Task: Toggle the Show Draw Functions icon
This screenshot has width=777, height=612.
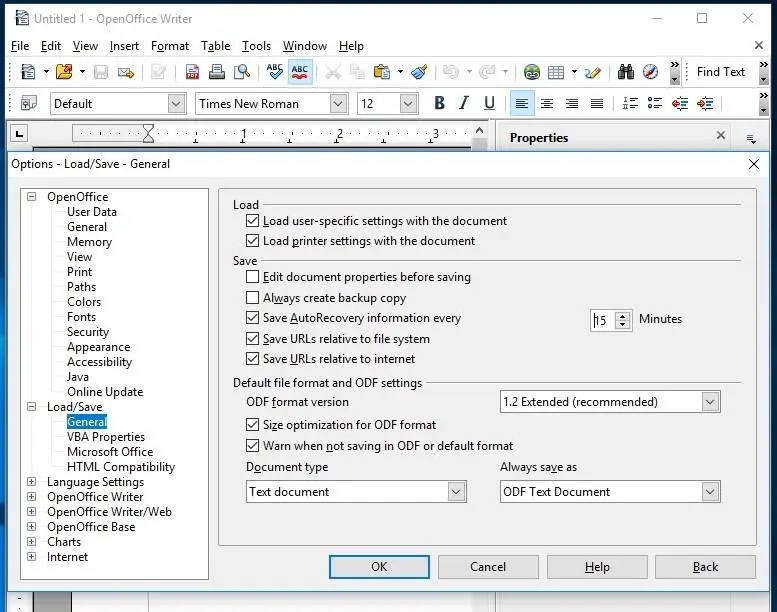Action: point(593,72)
